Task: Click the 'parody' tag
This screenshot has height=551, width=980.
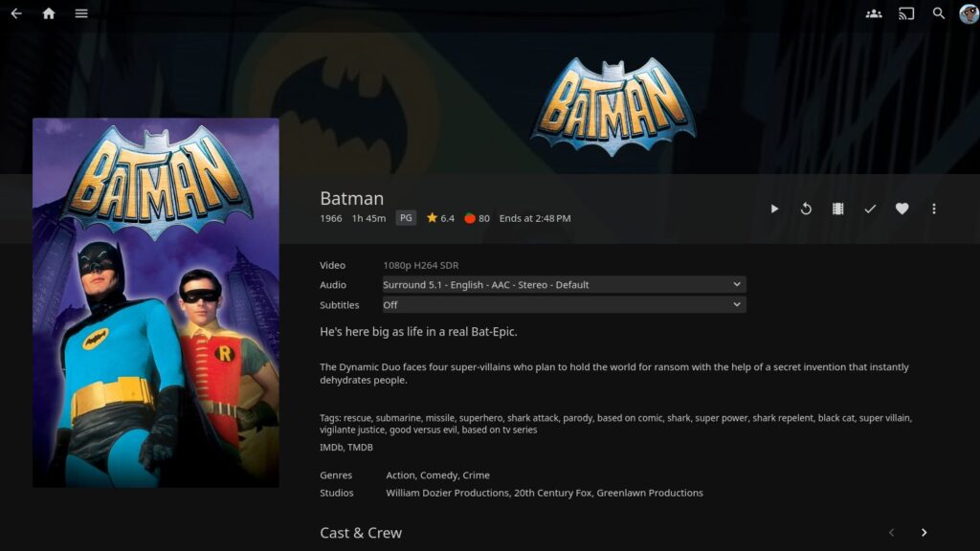Action: click(x=577, y=418)
